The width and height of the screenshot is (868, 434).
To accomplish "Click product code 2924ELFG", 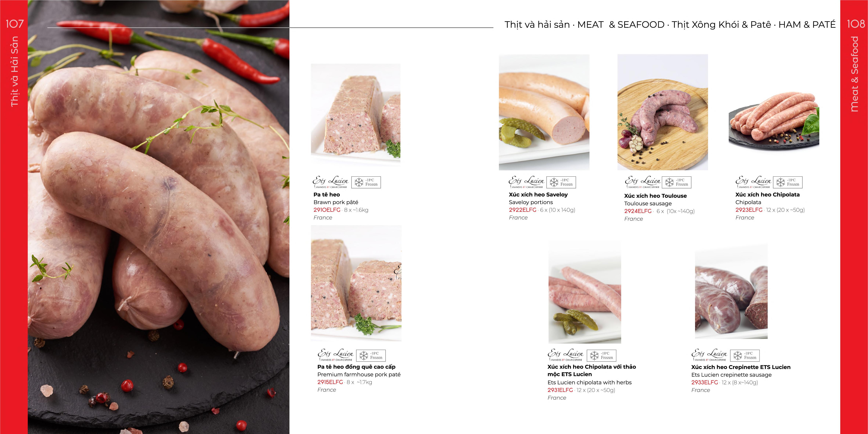I will [x=638, y=211].
